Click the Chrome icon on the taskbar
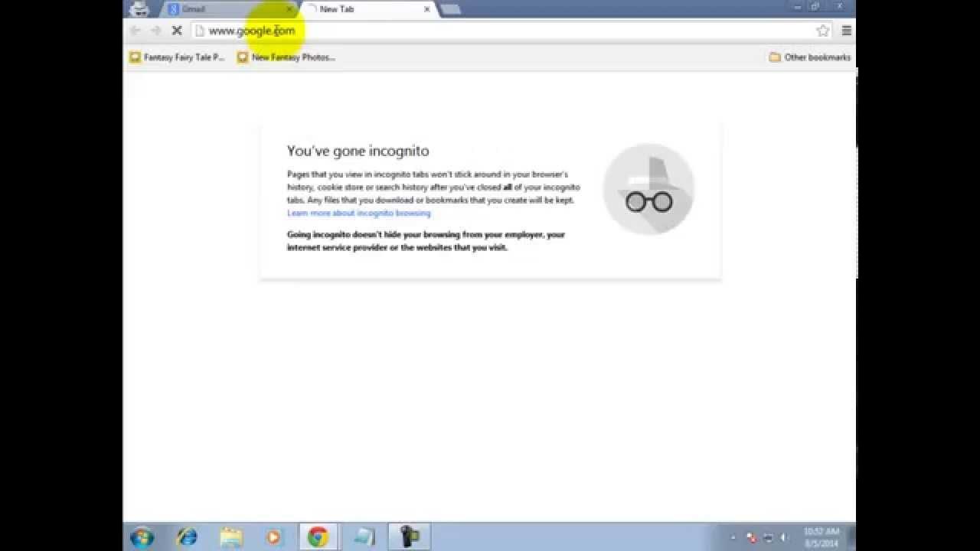The image size is (980, 551). [x=318, y=537]
